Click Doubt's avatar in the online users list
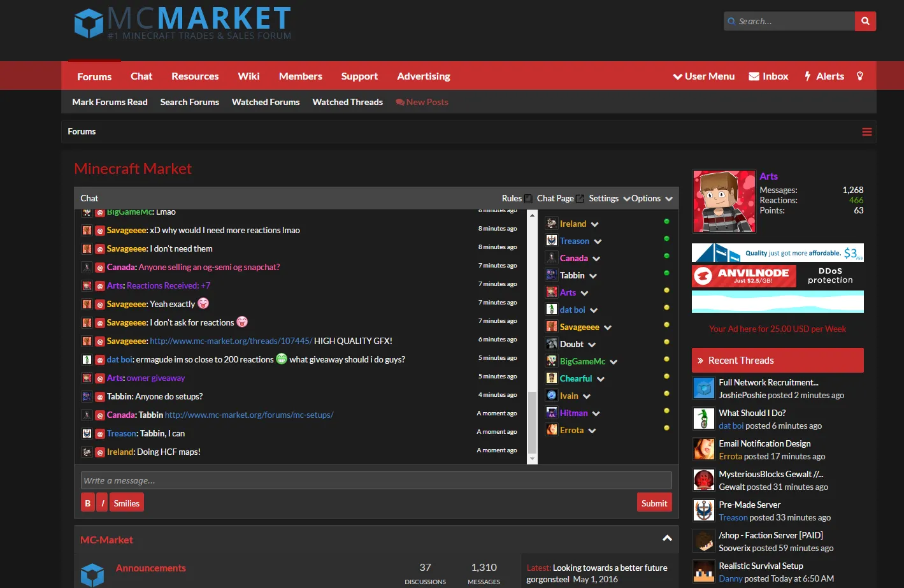 click(x=552, y=344)
